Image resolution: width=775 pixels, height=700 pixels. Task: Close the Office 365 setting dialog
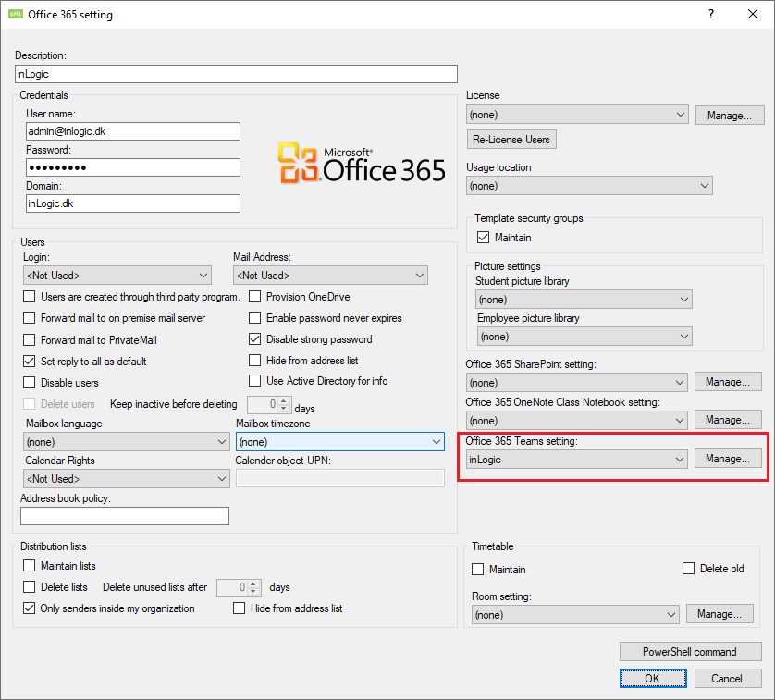[x=753, y=14]
